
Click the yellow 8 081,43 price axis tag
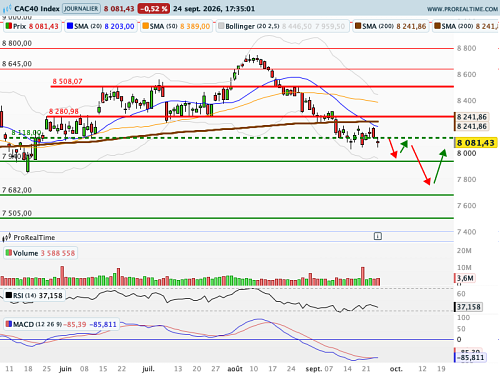476,143
